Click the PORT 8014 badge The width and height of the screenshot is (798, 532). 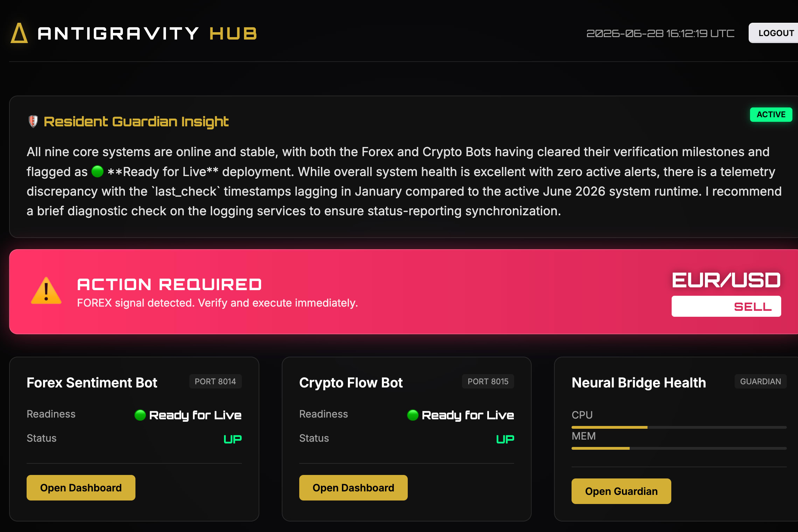pos(215,381)
